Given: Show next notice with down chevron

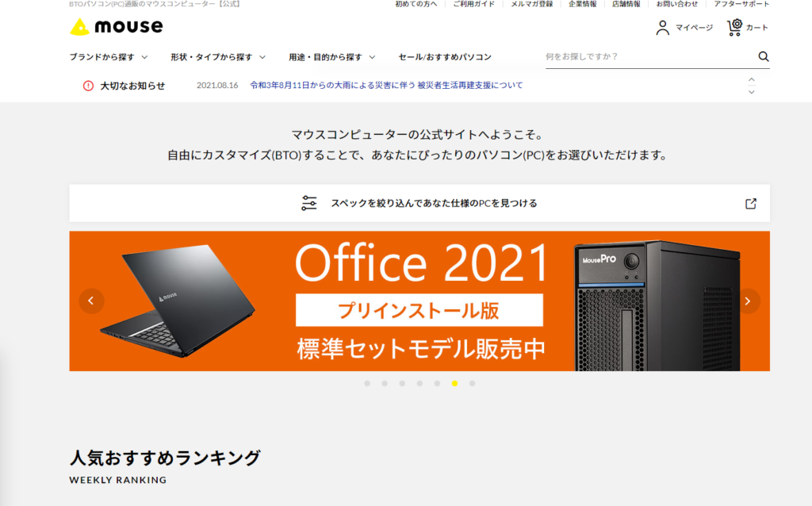Looking at the screenshot, I should coord(752,92).
